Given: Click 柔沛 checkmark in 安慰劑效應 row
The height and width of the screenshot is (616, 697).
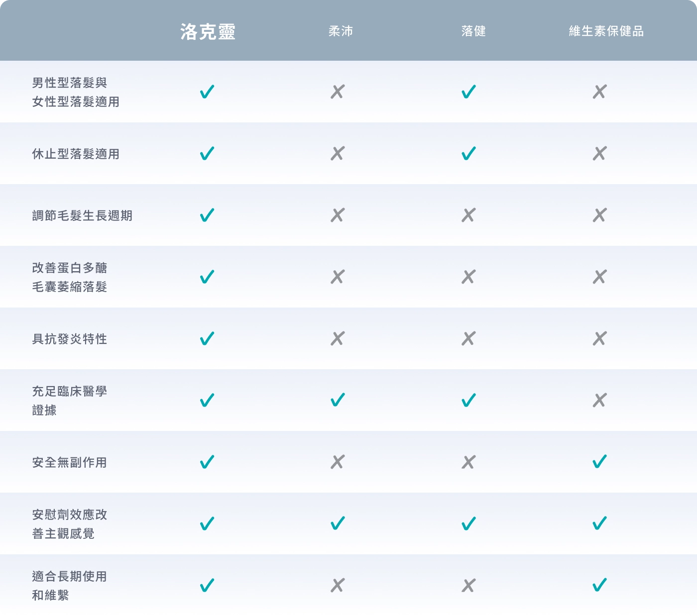Looking at the screenshot, I should (x=338, y=523).
